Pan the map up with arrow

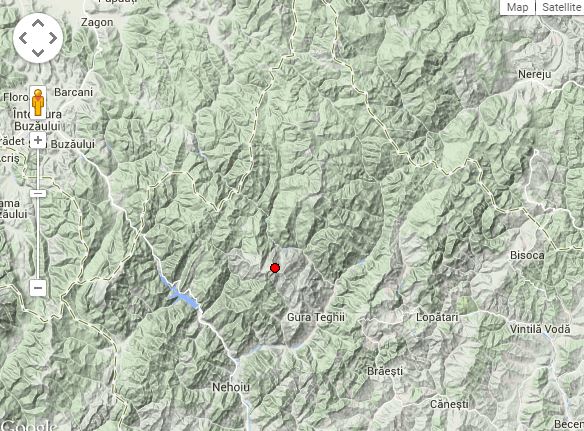[x=38, y=24]
